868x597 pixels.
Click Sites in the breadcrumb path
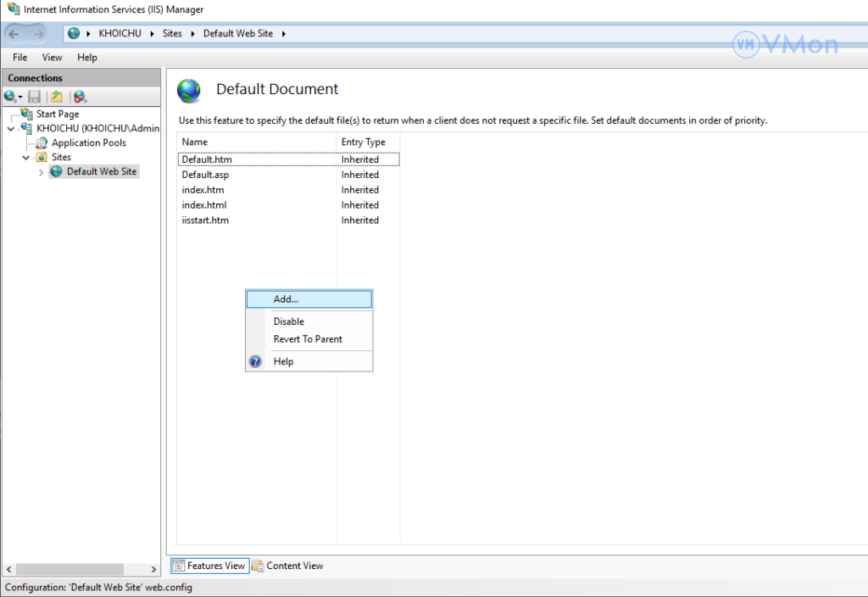tap(172, 33)
